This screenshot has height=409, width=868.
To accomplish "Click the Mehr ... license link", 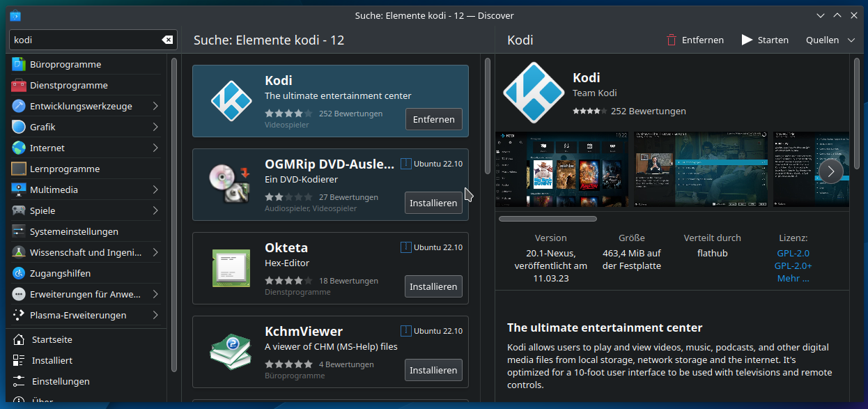I will tap(793, 278).
